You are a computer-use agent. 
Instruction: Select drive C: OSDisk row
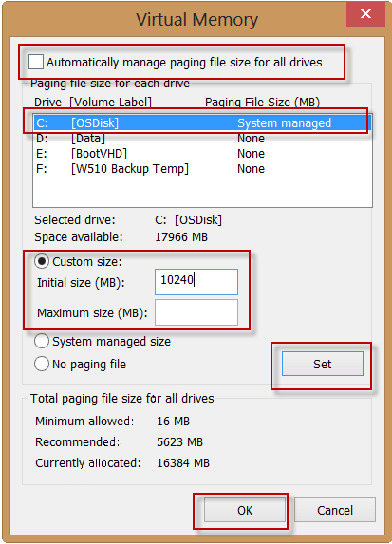202,122
